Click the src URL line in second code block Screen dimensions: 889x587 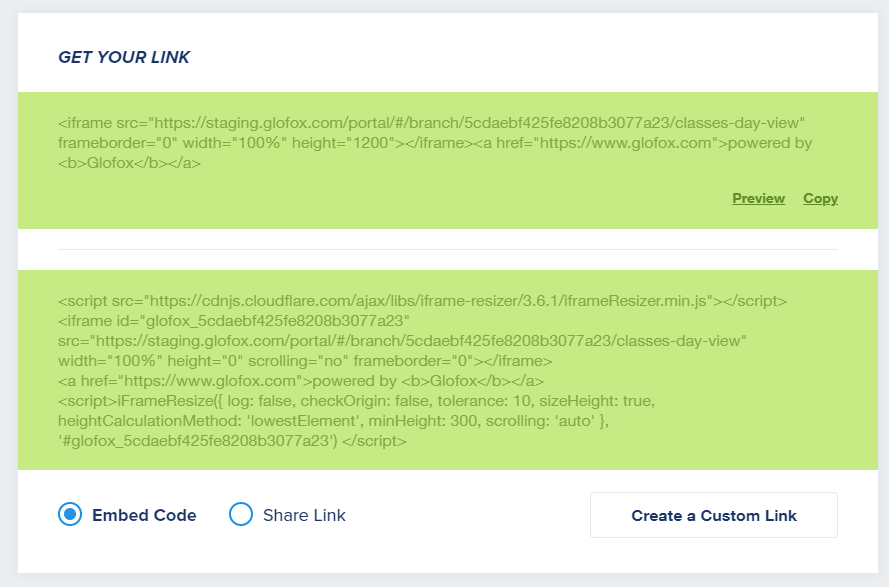tap(402, 341)
